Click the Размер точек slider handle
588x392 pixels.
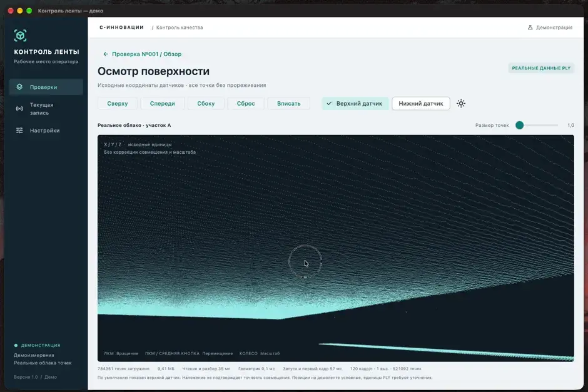click(x=519, y=125)
